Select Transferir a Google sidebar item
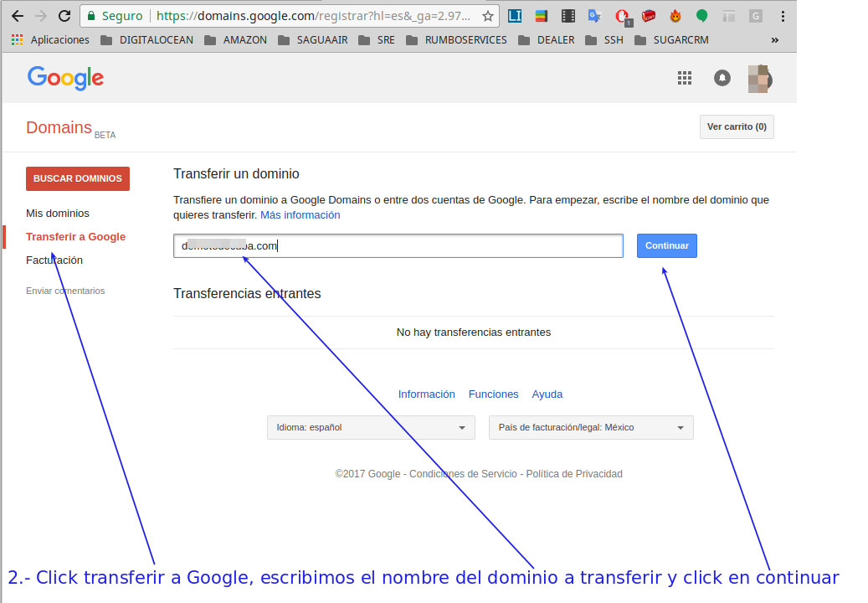Screen dimensions: 868x603 76,236
